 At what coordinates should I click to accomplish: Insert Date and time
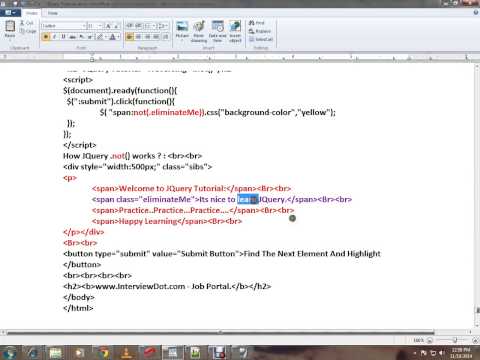coord(217,31)
